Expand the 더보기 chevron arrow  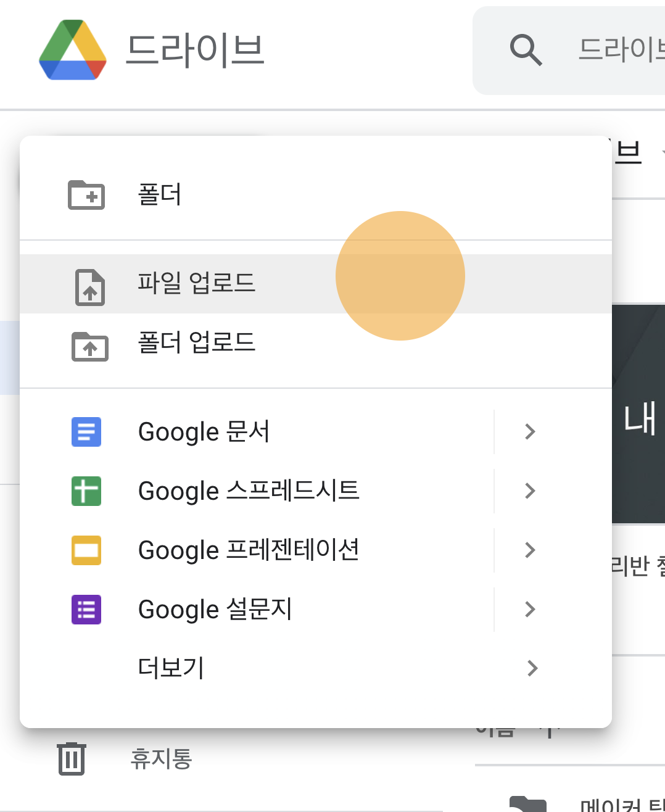tap(533, 668)
